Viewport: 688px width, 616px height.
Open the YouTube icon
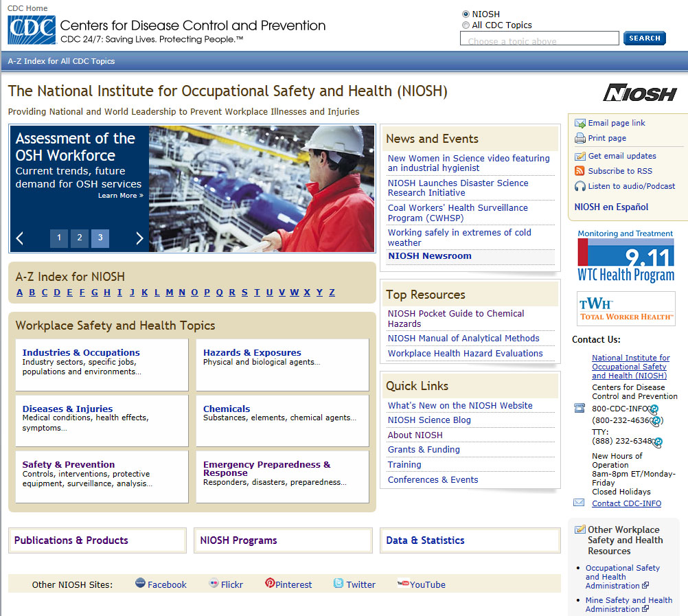tap(403, 583)
